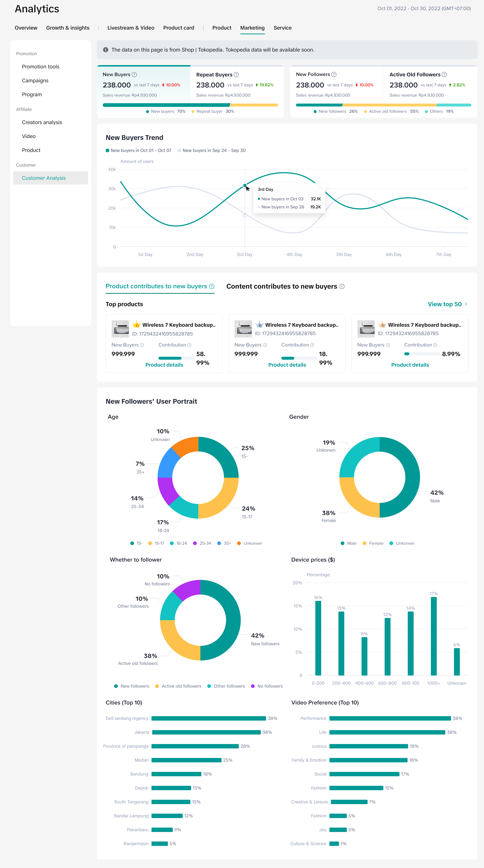Click Contribution info icon on third product card
The width and height of the screenshot is (484, 868).
435,345
